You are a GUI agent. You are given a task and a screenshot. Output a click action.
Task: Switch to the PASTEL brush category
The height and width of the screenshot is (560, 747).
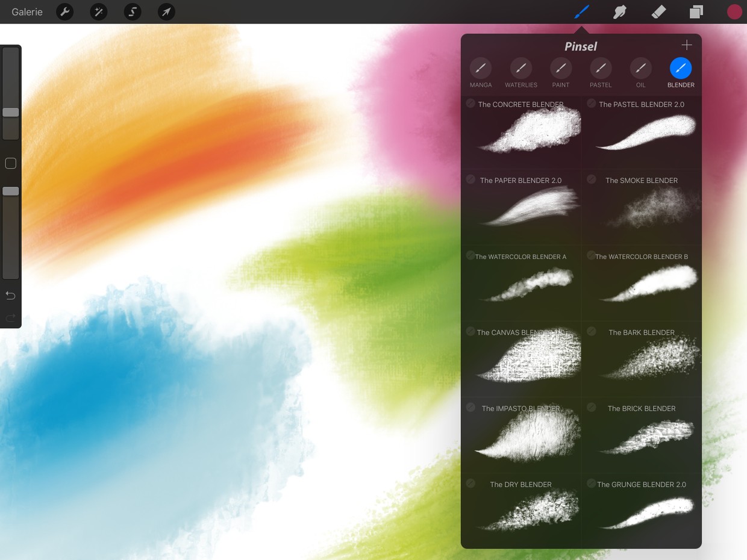point(600,68)
